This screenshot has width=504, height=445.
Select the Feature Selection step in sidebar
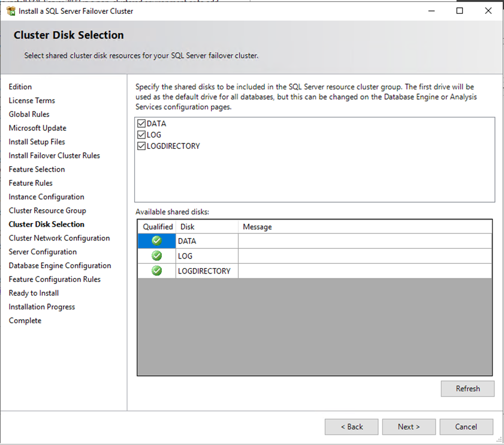point(37,169)
